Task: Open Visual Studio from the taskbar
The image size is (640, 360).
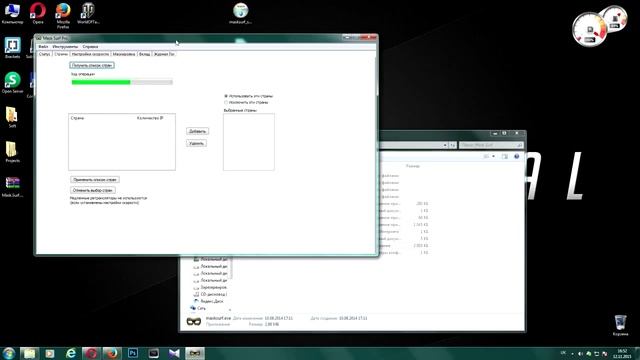Action: (174, 353)
